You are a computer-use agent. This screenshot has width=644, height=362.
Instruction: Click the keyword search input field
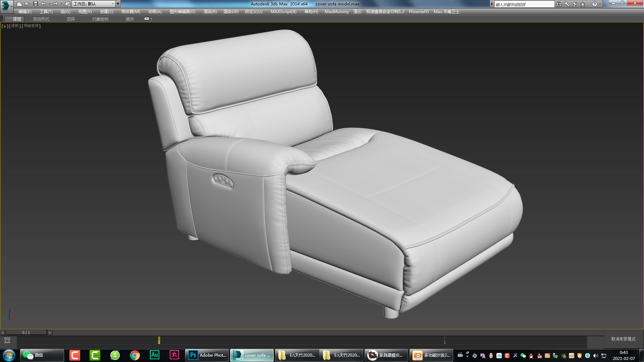click(523, 4)
